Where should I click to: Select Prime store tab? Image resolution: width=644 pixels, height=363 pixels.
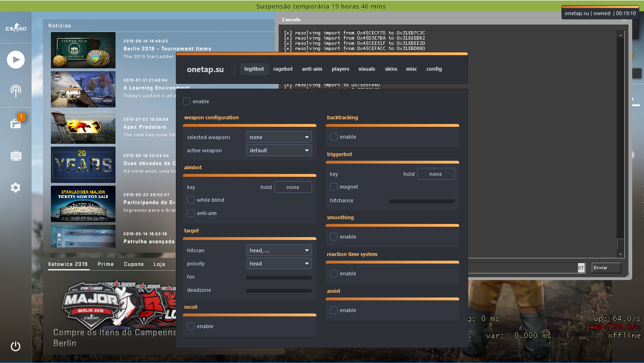[x=106, y=264]
